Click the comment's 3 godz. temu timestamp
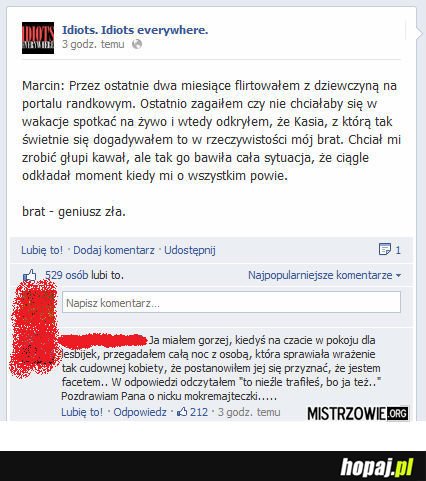426x481 pixels. coord(249,412)
